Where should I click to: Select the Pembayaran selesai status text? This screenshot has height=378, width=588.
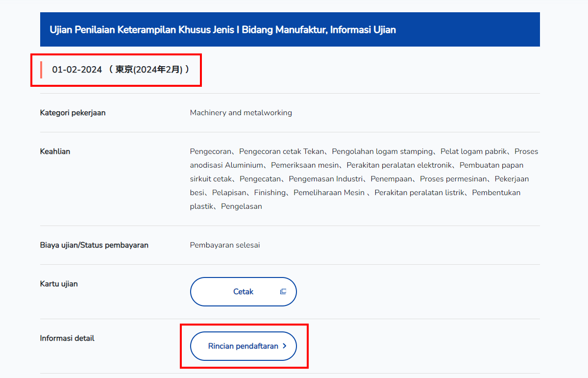pos(225,245)
